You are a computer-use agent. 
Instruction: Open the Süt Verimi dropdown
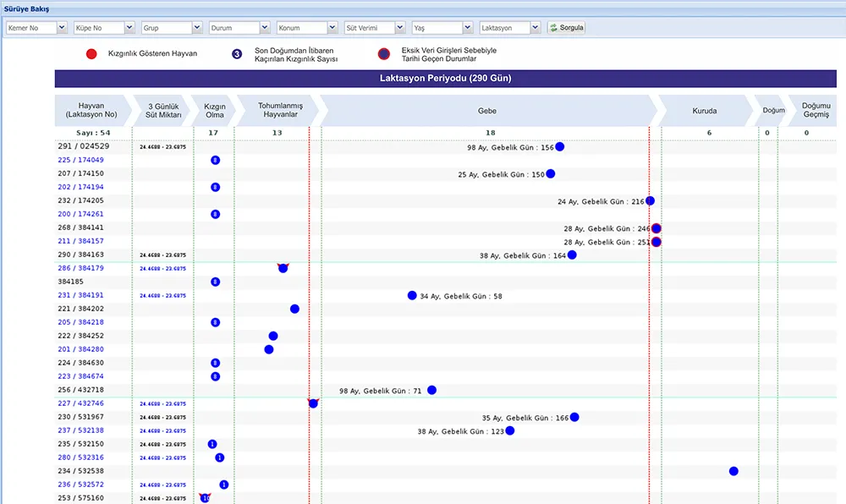tap(375, 28)
